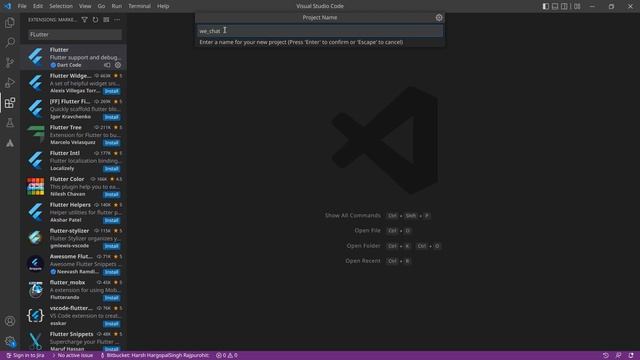Install the Flutter Helpers extension
Viewport: 640px width, 360px height.
[111, 220]
